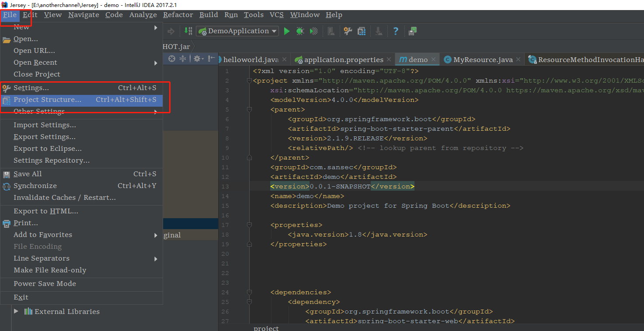
Task: Run the DemoApplication with the green play icon
Action: [287, 31]
